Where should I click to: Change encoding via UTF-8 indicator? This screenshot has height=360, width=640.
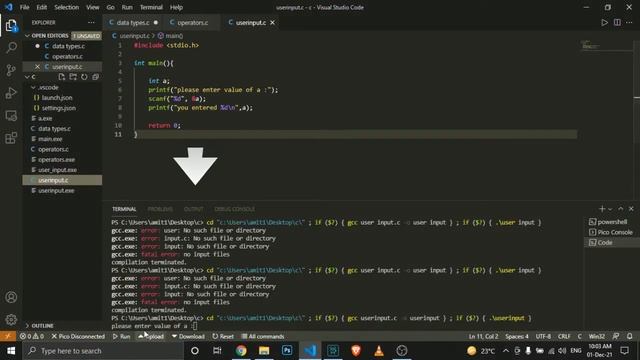tap(543, 336)
